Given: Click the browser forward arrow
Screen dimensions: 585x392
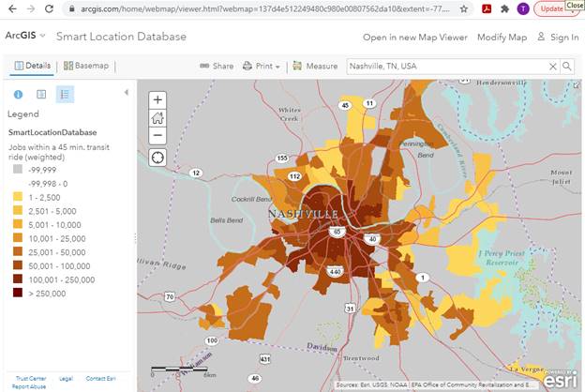Looking at the screenshot, I should 31,8.
